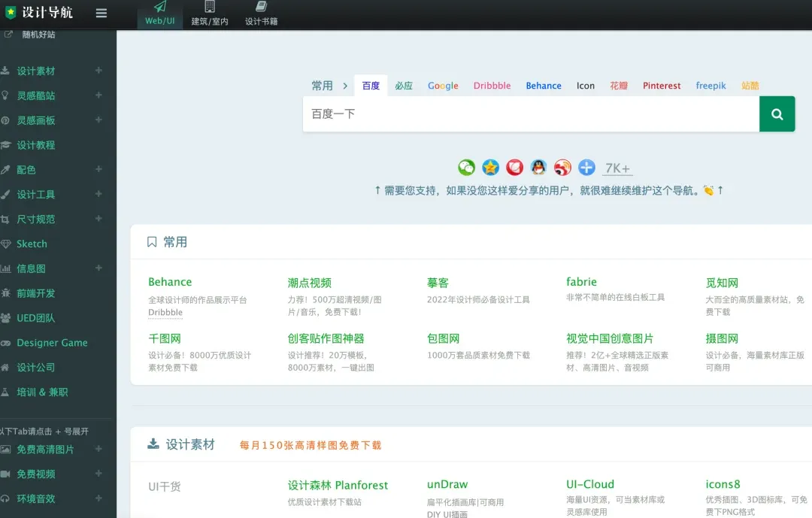Click the camera icon beside 免费视频

[x=5, y=474]
